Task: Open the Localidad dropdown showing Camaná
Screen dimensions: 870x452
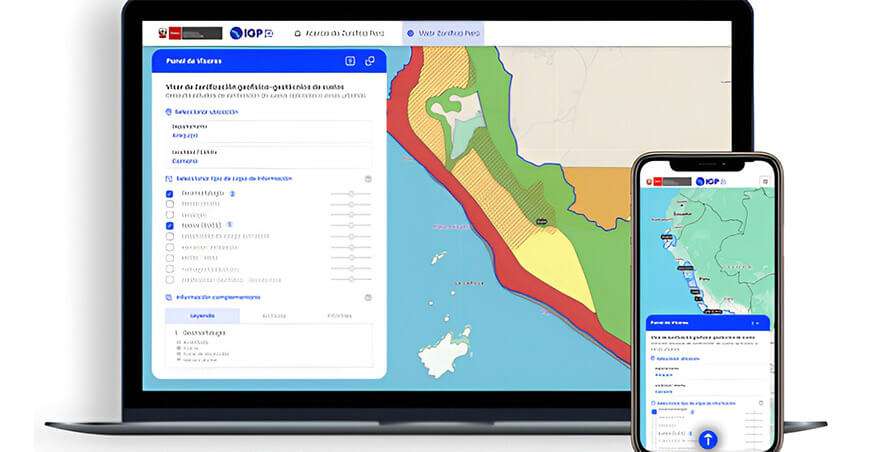Action: coord(270,157)
